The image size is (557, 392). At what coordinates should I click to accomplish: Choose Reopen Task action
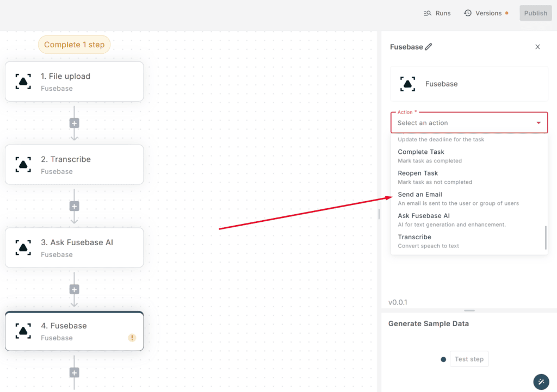coord(469,178)
